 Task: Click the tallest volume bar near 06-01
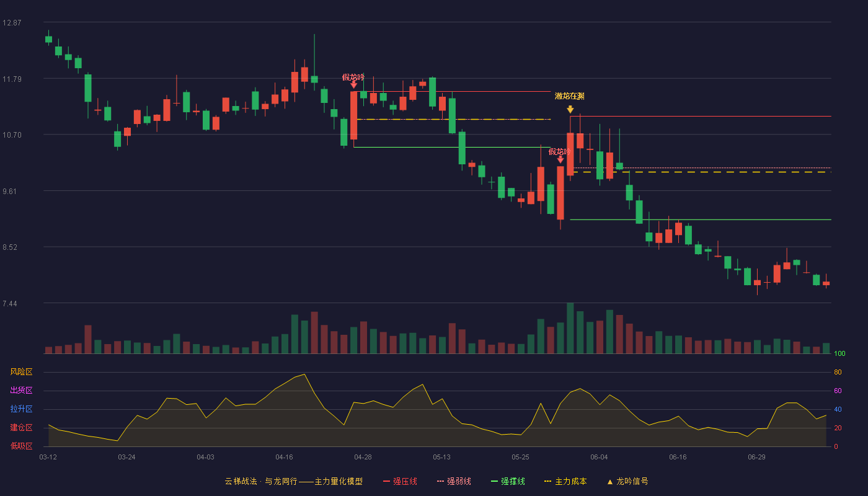point(570,328)
